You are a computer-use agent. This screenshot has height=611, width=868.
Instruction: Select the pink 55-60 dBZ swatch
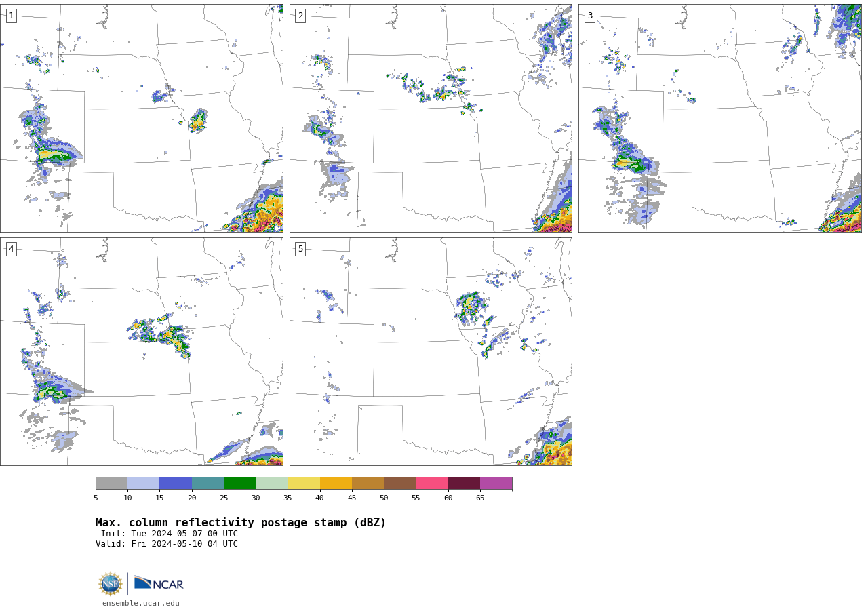pyautogui.click(x=432, y=484)
